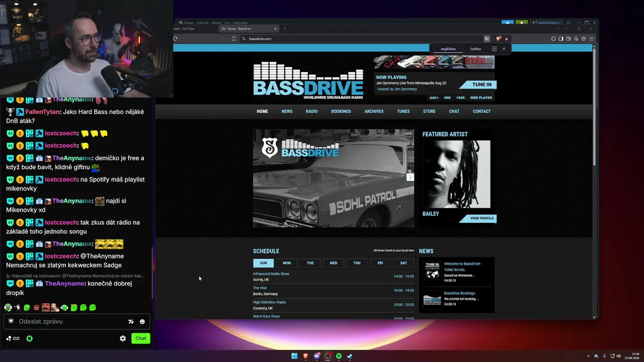This screenshot has height=362, width=644.
Task: Click VIEW PROFILE for featured artist Bailey
Action: tap(478, 218)
